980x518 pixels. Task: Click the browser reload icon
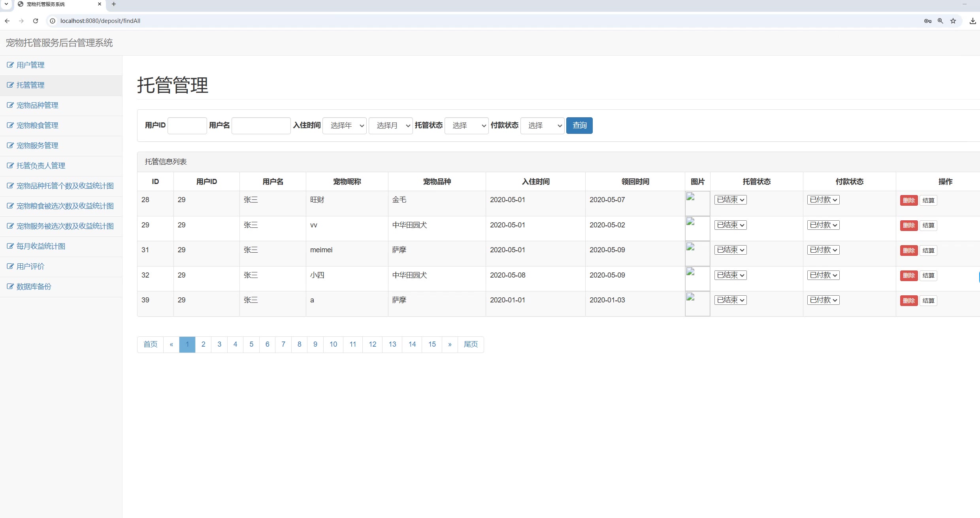pyautogui.click(x=36, y=21)
